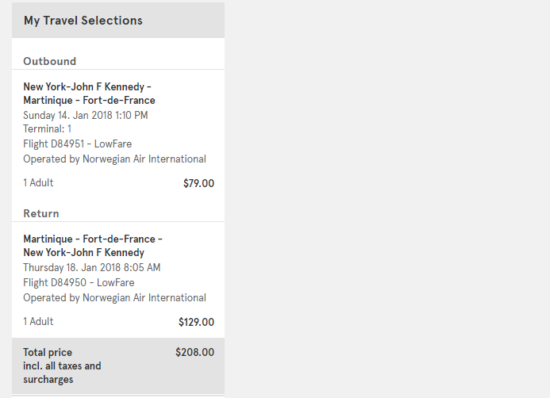This screenshot has height=398, width=550.
Task: Click outbound Operated by Norwegian Air International
Action: [x=115, y=159]
